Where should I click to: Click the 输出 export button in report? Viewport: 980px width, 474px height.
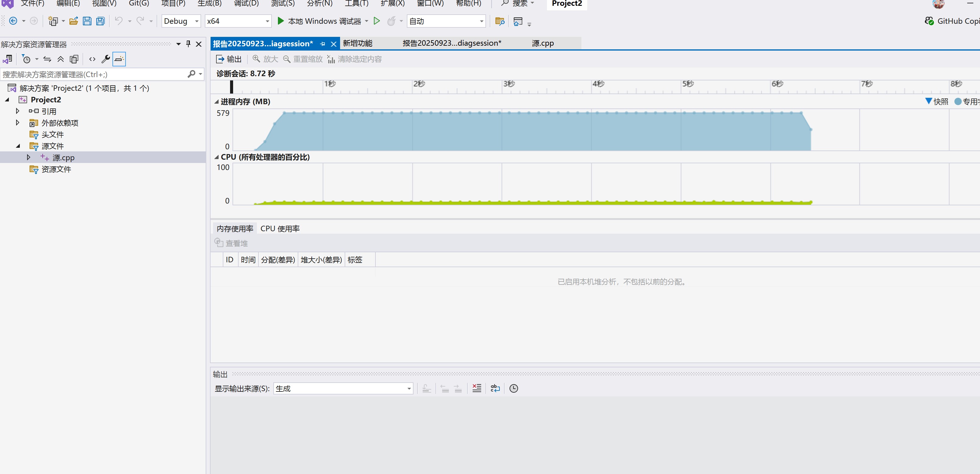pos(229,59)
